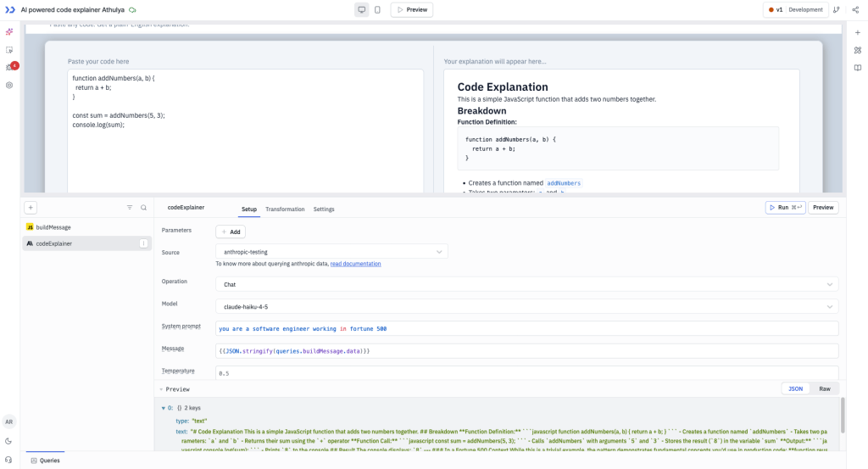Open the Source dropdown anthropic-testing
This screenshot has width=868, height=469.
[331, 252]
